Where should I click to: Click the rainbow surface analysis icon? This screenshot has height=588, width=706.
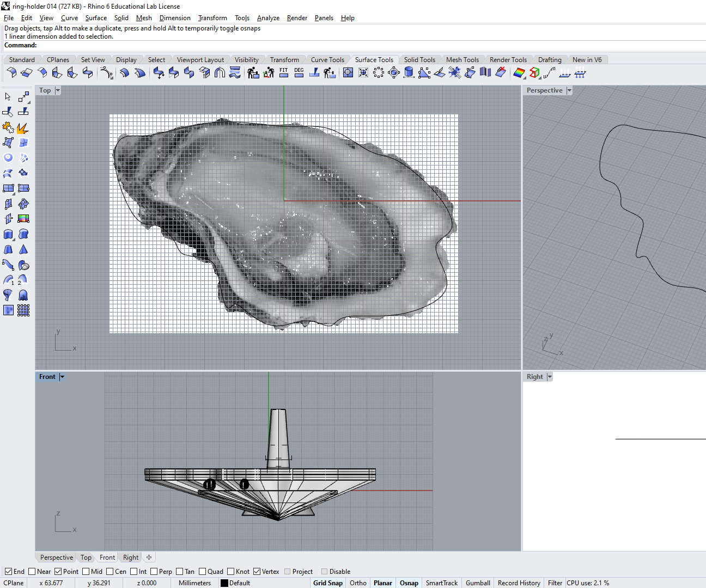pyautogui.click(x=519, y=73)
